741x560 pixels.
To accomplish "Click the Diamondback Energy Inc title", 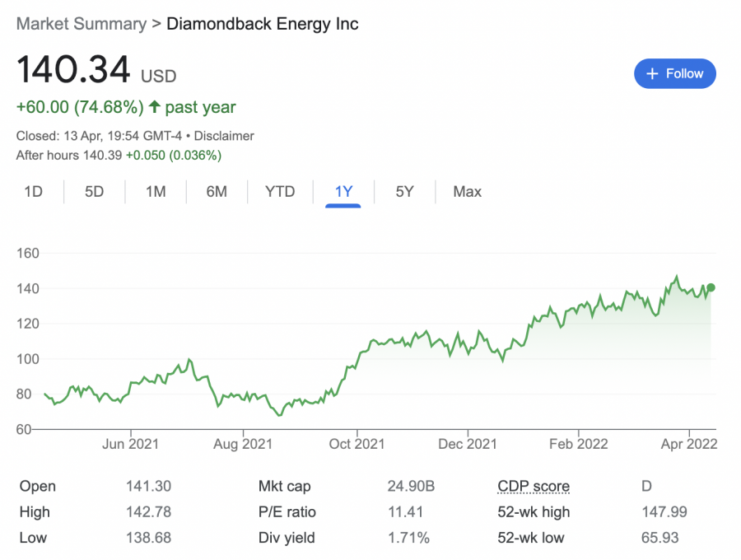I will [x=263, y=24].
